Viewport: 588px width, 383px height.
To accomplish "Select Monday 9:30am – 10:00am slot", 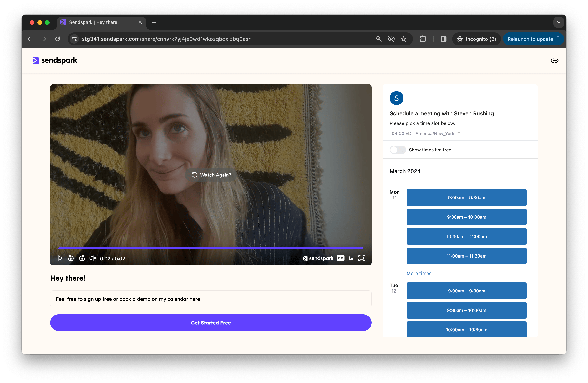I will (466, 217).
